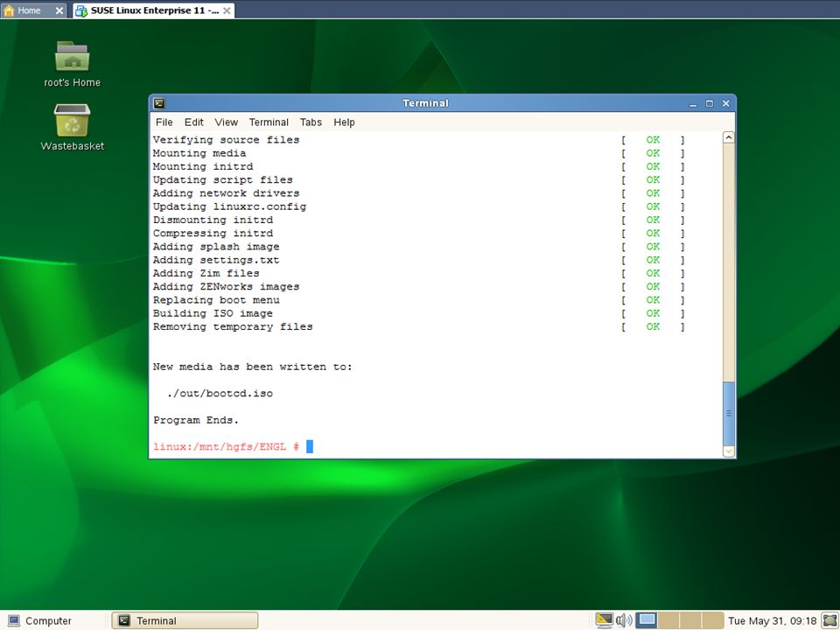Click the 'Adding ZENworks images' line
The width and height of the screenshot is (840, 630).
tap(226, 287)
